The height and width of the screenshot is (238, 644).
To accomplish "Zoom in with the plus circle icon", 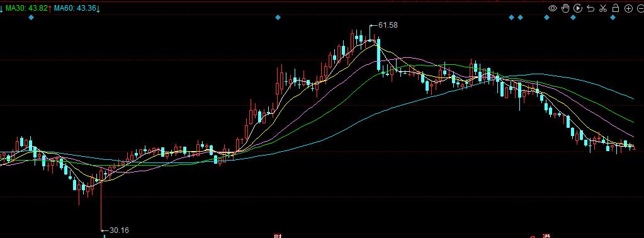I will (x=628, y=8).
